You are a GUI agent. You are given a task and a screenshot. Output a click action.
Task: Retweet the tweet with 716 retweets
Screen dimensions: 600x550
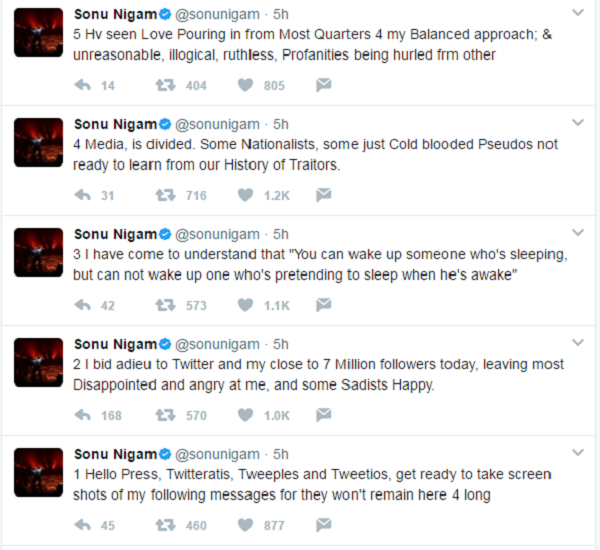click(164, 196)
